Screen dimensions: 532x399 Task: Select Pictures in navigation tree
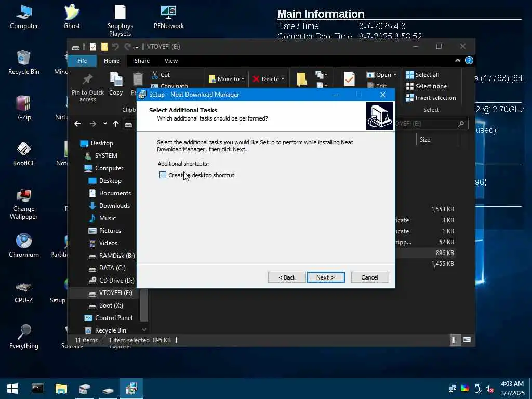click(104, 231)
